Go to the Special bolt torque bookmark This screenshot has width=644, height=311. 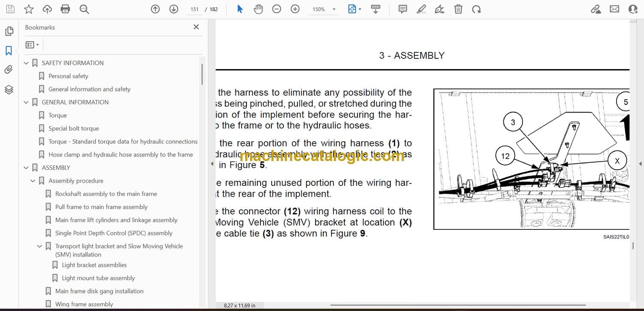pos(74,128)
